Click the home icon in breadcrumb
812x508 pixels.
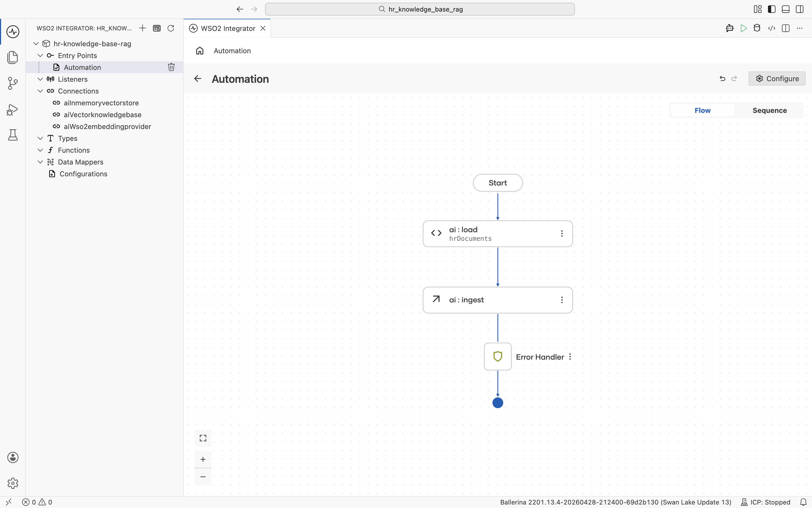tap(200, 51)
